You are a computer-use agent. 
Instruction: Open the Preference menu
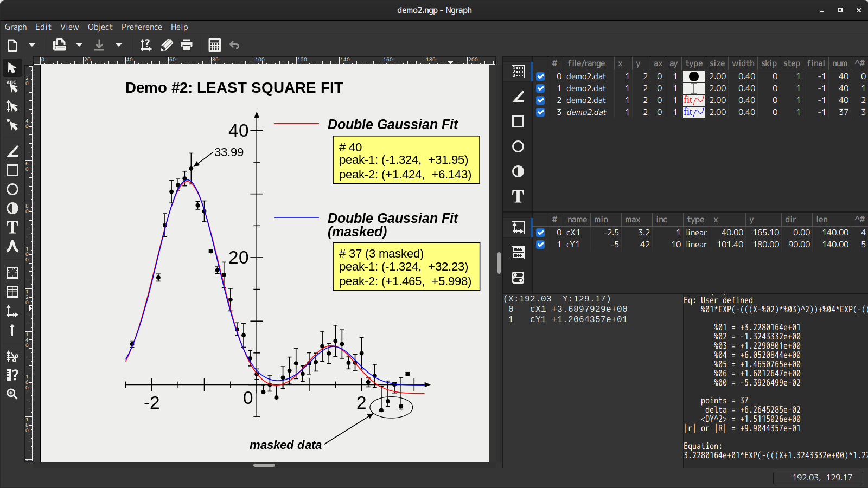coord(142,27)
